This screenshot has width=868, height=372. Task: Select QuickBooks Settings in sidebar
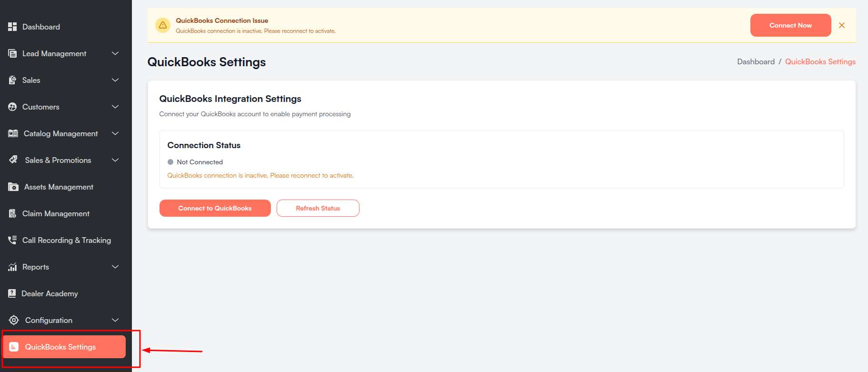[64, 347]
